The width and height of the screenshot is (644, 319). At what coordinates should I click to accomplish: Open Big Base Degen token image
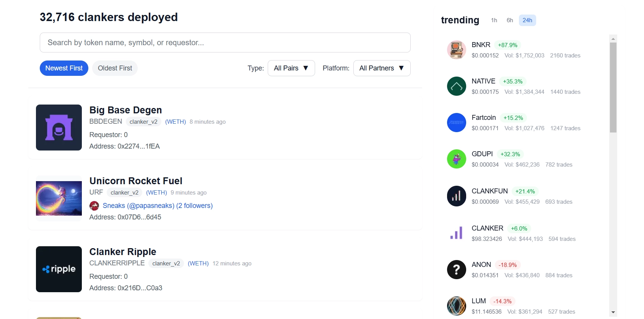(59, 128)
